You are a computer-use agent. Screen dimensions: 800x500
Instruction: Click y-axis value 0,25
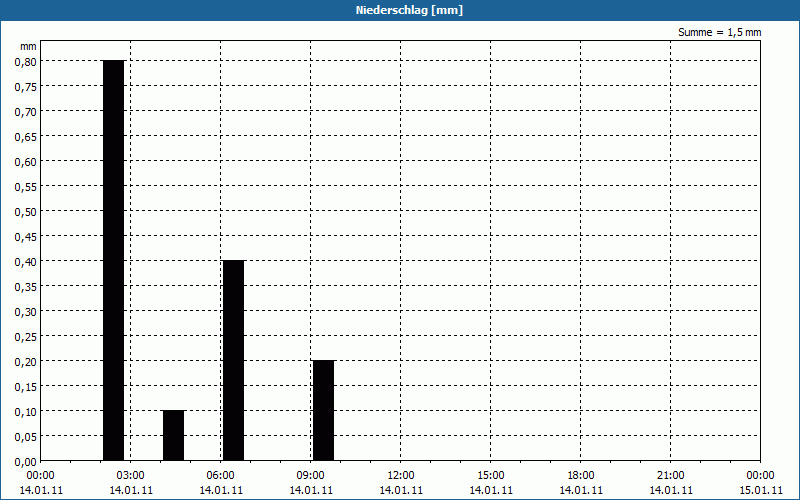(26, 336)
